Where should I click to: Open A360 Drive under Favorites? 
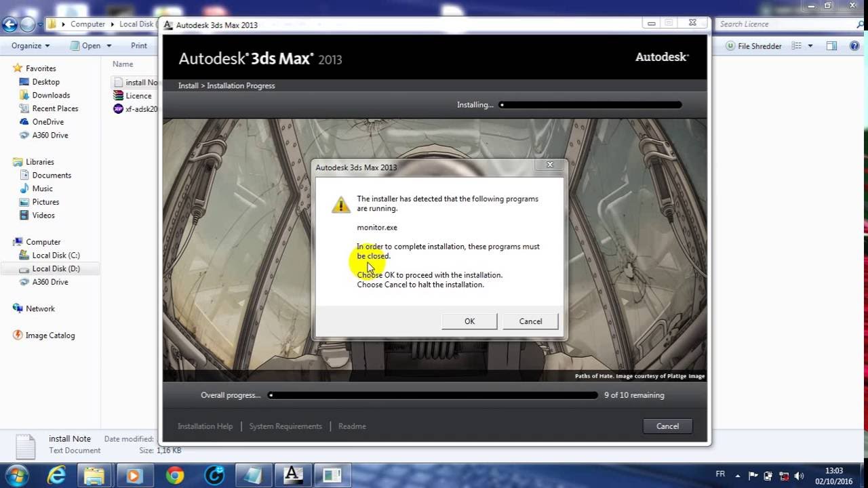pos(50,136)
